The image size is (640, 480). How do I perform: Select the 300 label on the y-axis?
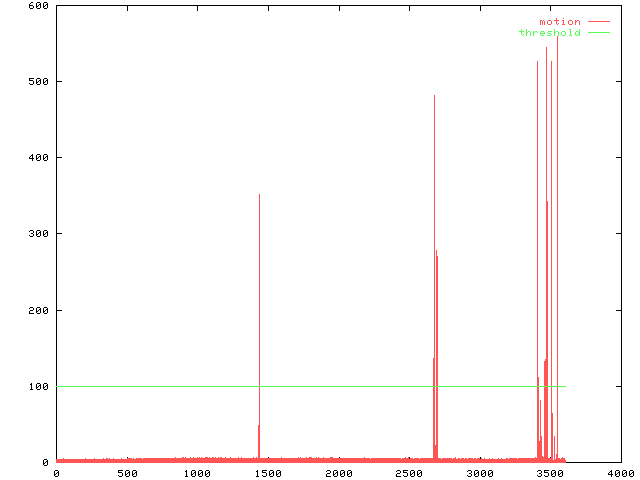(38, 234)
